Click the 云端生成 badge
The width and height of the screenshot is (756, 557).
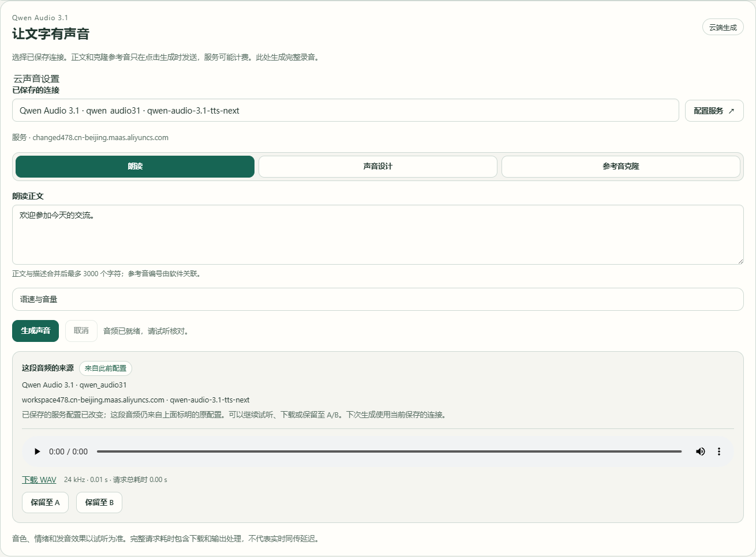point(723,27)
